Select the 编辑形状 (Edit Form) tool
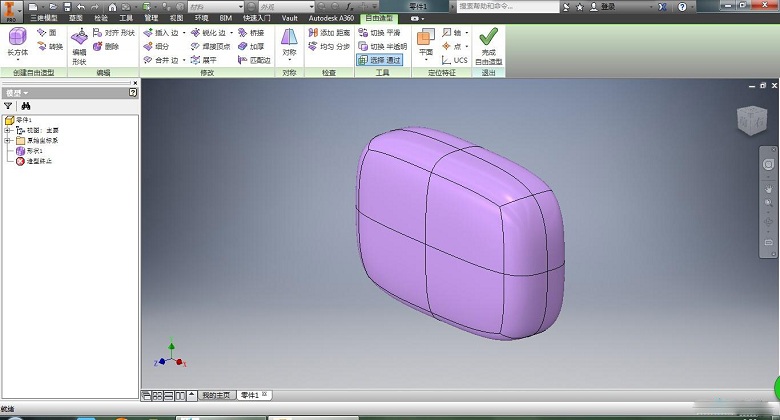 click(x=79, y=45)
